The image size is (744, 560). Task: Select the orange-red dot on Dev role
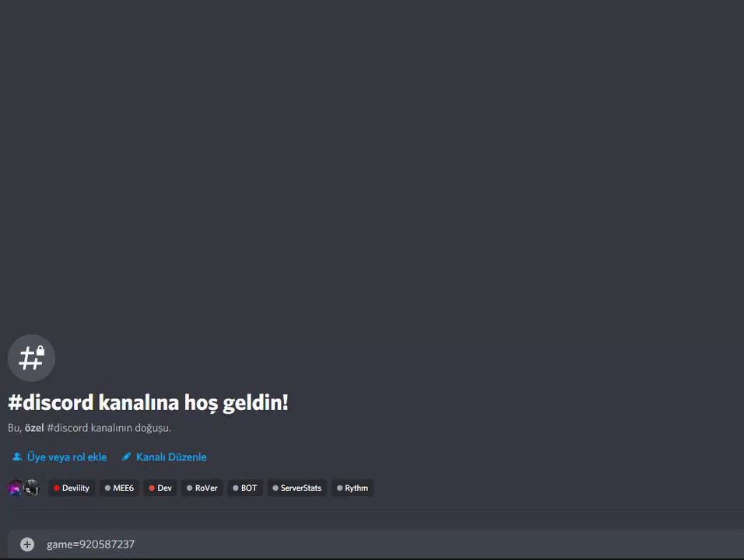(152, 488)
